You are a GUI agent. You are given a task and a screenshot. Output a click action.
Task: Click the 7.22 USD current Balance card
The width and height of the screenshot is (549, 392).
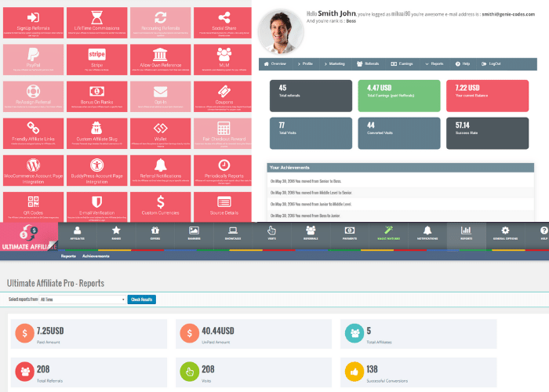[487, 96]
